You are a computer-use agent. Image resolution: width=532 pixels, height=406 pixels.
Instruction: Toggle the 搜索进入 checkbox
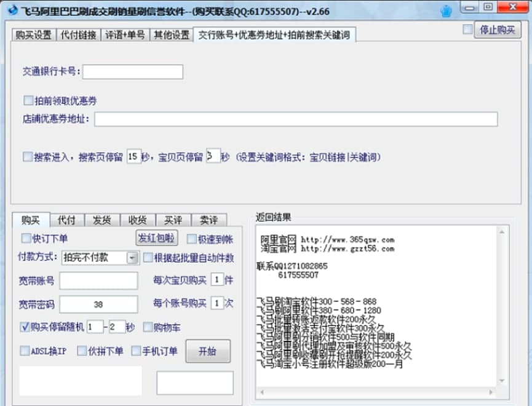[x=28, y=157]
